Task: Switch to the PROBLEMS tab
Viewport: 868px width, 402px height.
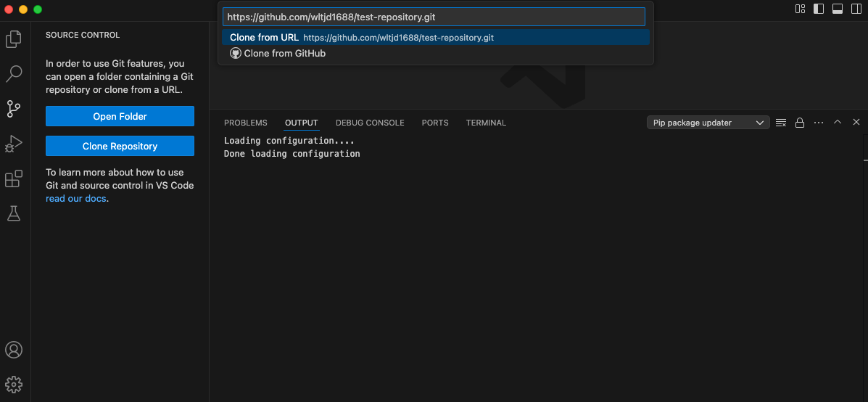Action: pyautogui.click(x=246, y=123)
